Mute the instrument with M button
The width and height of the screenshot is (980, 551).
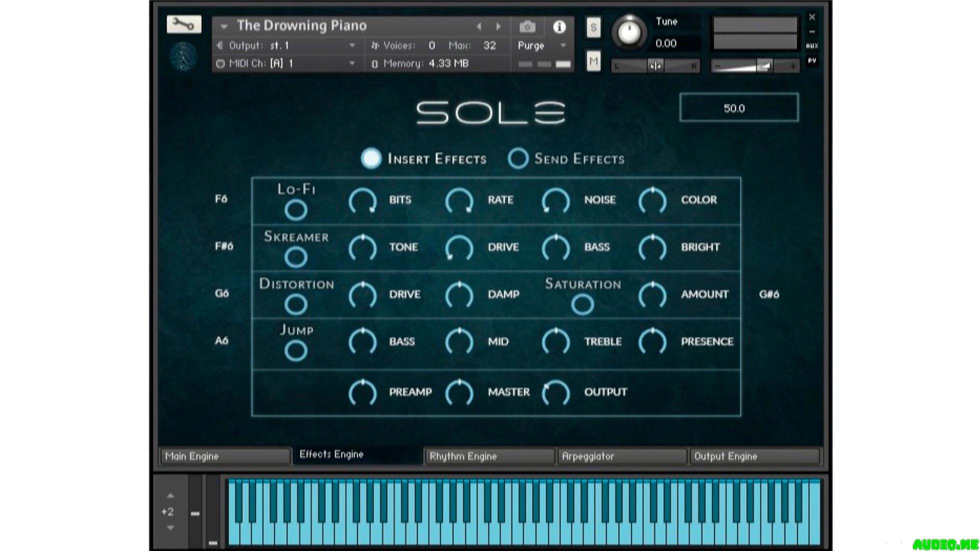click(x=593, y=61)
